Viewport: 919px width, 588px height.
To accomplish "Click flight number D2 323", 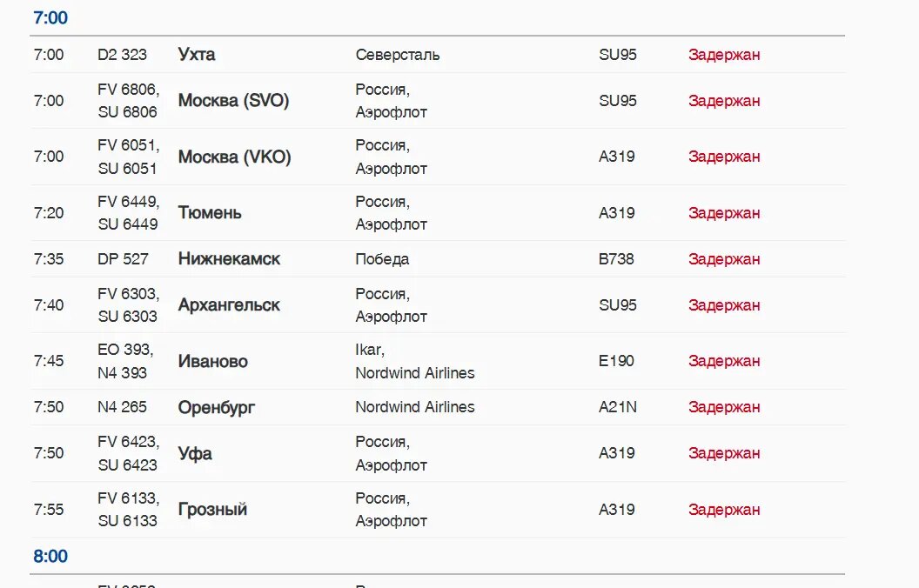I will 122,55.
